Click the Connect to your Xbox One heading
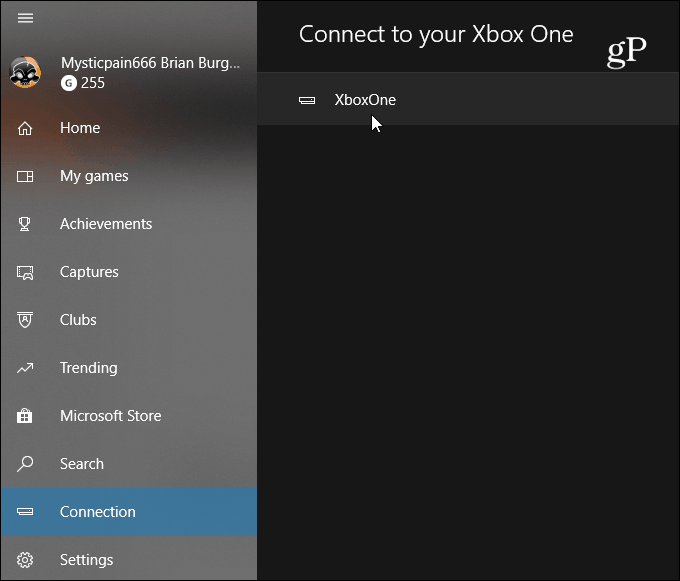Viewport: 680px width, 581px height. coord(436,35)
